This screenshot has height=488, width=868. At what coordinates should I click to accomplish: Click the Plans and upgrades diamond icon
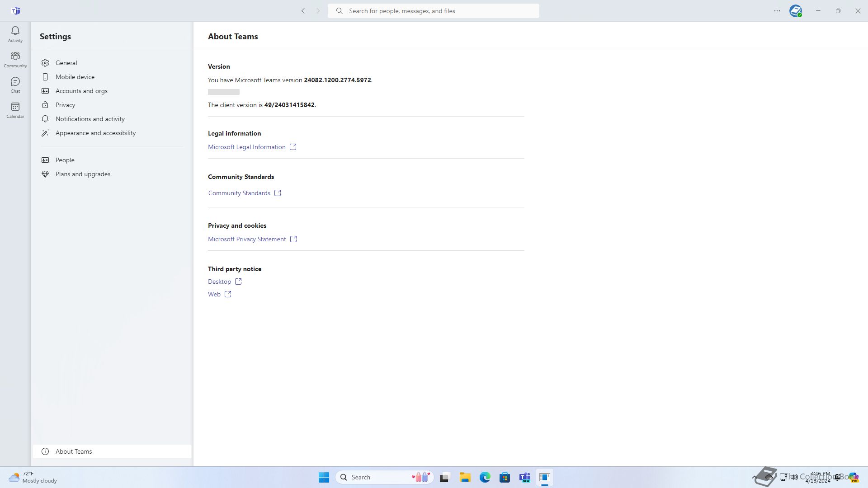[x=45, y=174]
